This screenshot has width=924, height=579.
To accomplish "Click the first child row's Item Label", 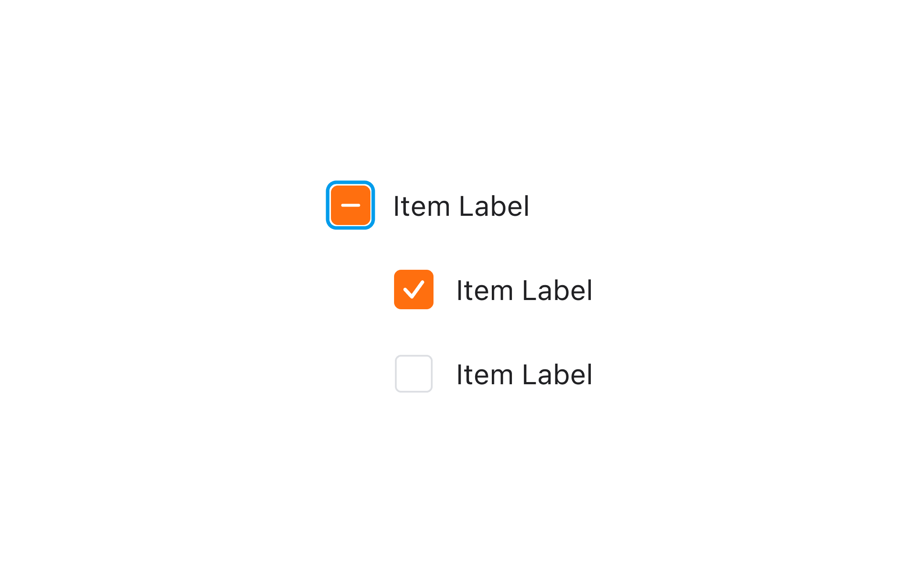I will pos(524,290).
